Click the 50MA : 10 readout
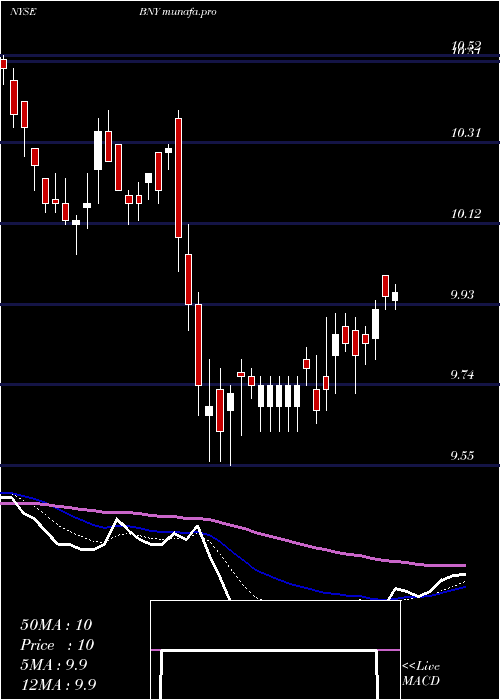This screenshot has height=700, width=500. coord(56,625)
